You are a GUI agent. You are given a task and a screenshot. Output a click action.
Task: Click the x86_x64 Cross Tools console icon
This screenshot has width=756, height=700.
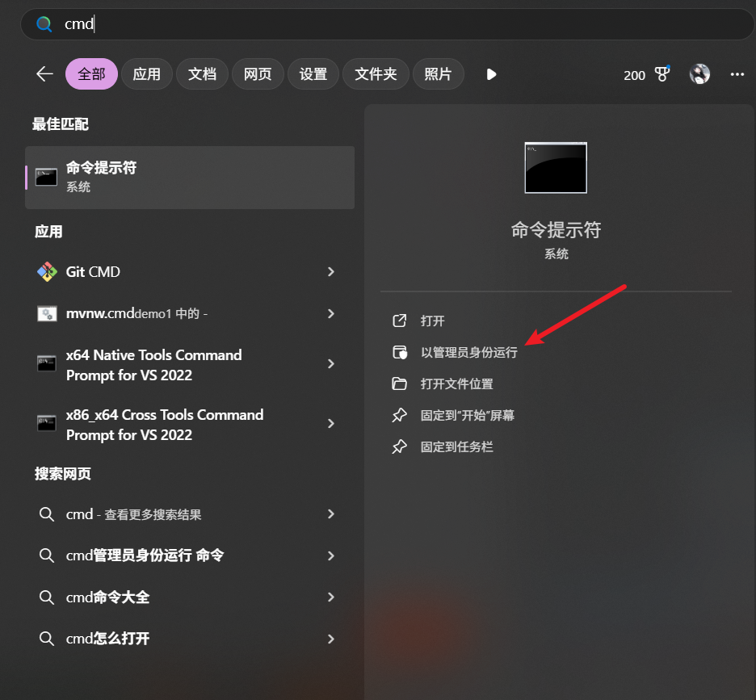pyautogui.click(x=47, y=423)
